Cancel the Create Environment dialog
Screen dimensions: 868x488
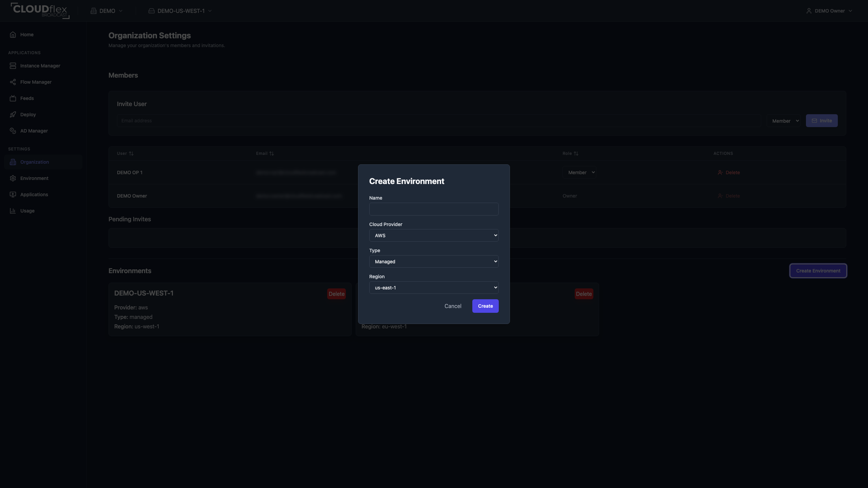click(453, 306)
